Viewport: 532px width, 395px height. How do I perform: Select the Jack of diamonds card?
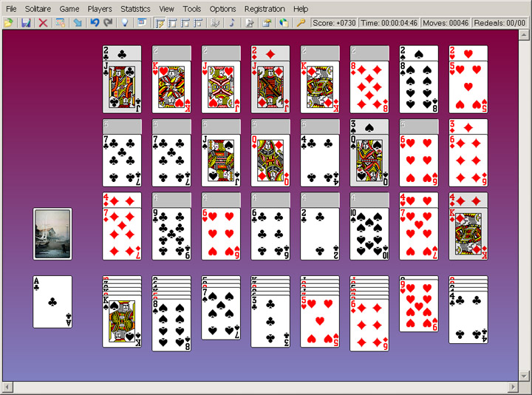[x=270, y=87]
